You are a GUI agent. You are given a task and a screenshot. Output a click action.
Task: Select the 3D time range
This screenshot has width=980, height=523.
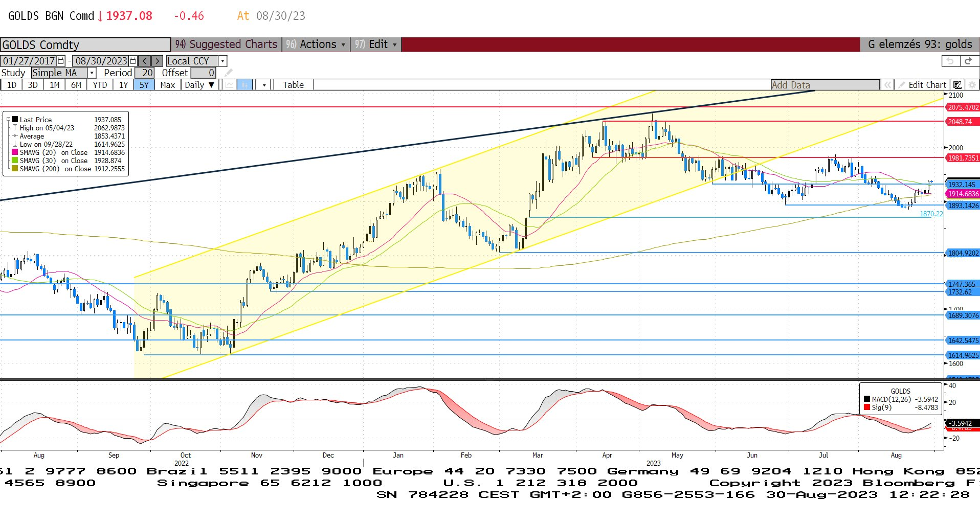tap(33, 85)
